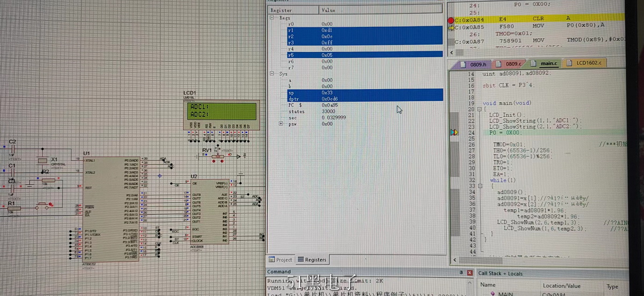Collapse the Sys register group

coord(273,74)
